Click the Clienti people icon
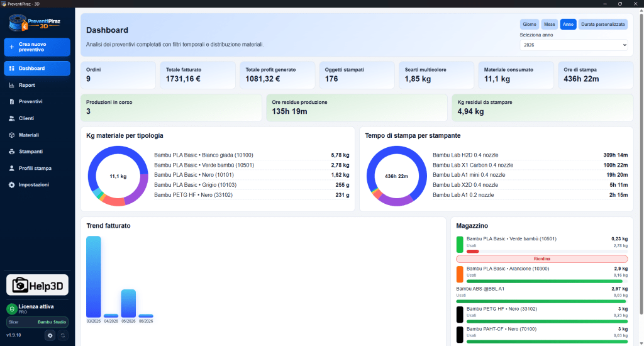The width and height of the screenshot is (644, 346). (11, 118)
